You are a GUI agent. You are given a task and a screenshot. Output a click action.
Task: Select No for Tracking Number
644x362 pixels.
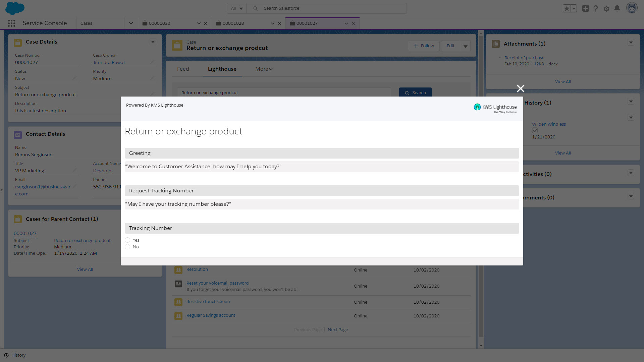coord(127,247)
